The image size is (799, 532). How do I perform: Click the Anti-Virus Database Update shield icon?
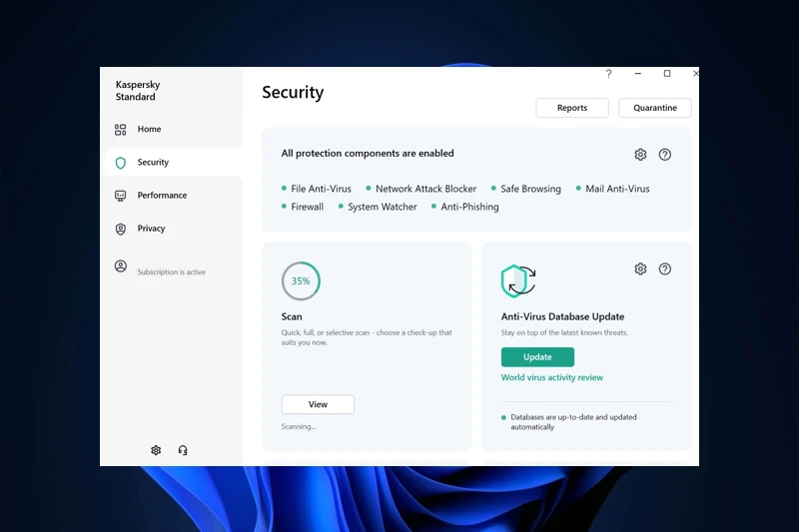pyautogui.click(x=518, y=281)
